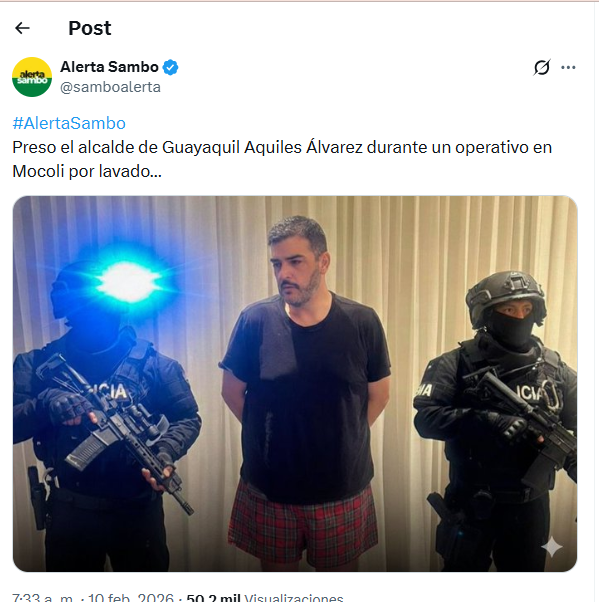Go back using the left arrow

pyautogui.click(x=22, y=28)
